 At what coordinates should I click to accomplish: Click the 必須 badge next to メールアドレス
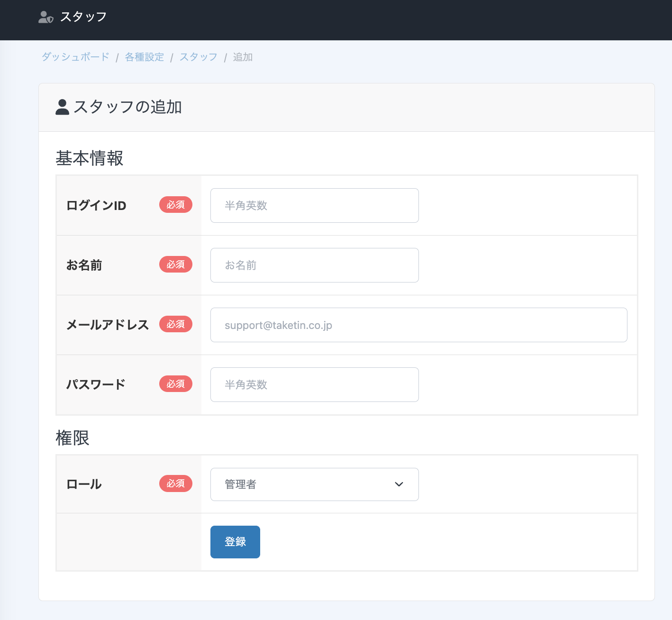175,324
